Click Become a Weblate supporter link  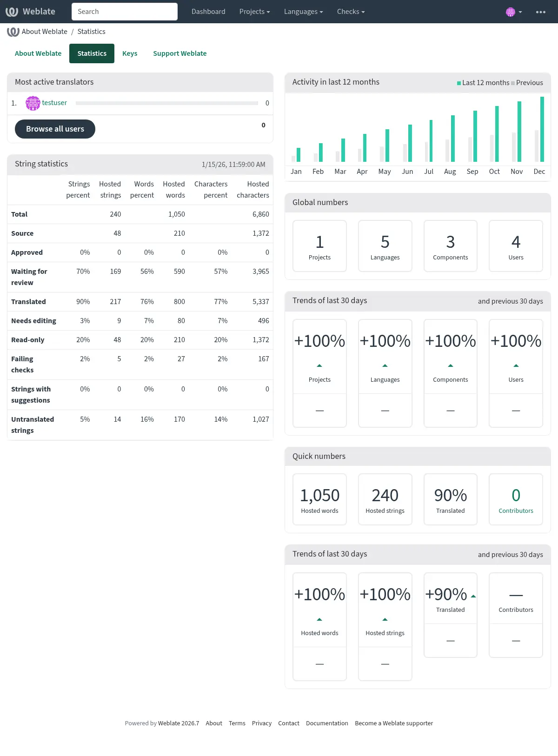(x=394, y=723)
